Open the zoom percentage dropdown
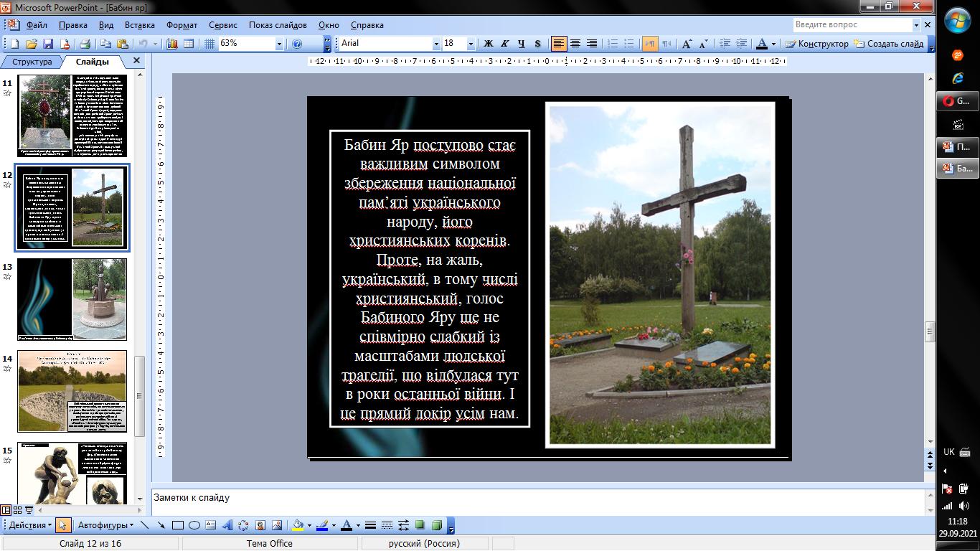This screenshot has height=551, width=980. pyautogui.click(x=279, y=44)
